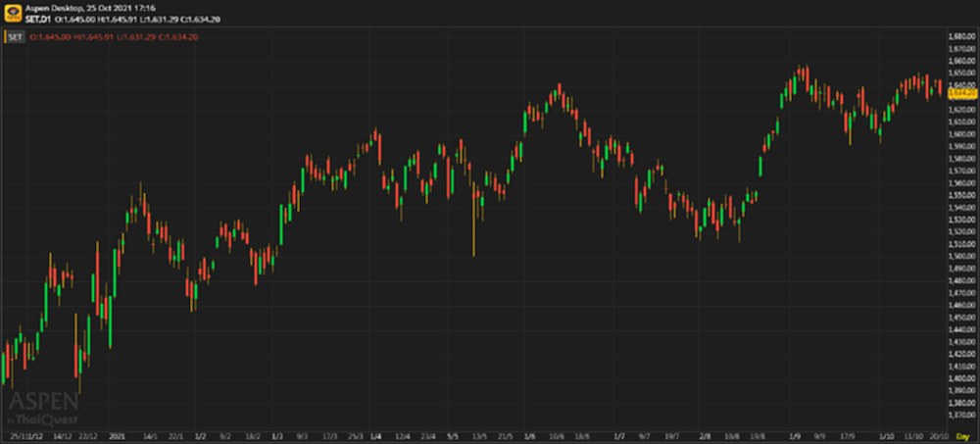Select the SET series legend label
This screenshot has height=444, width=980.
16,37
